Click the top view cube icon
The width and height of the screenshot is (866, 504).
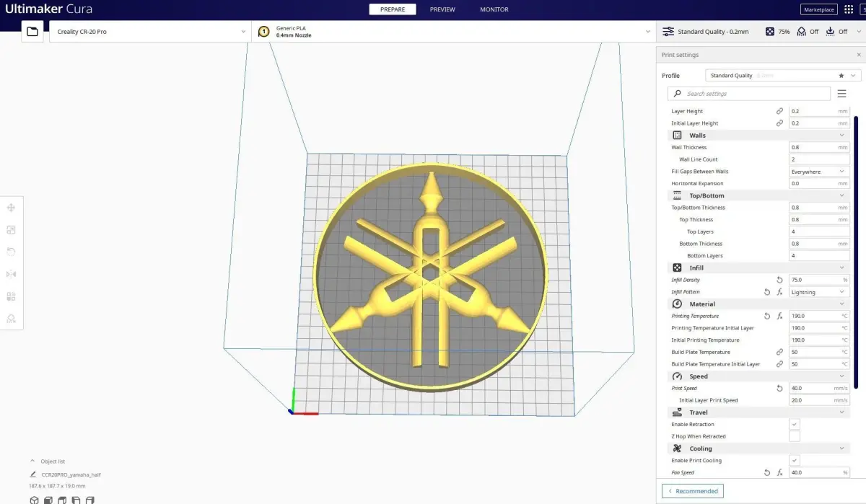tap(62, 500)
